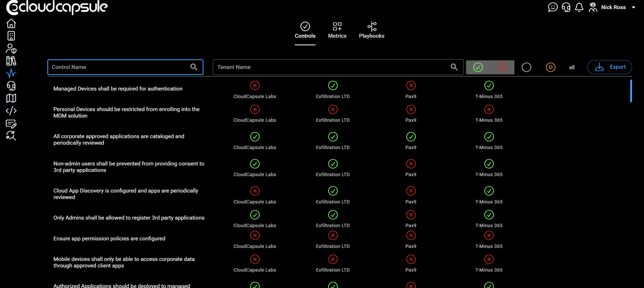Select the orange circle status filter
The width and height of the screenshot is (644, 288).
click(x=550, y=67)
